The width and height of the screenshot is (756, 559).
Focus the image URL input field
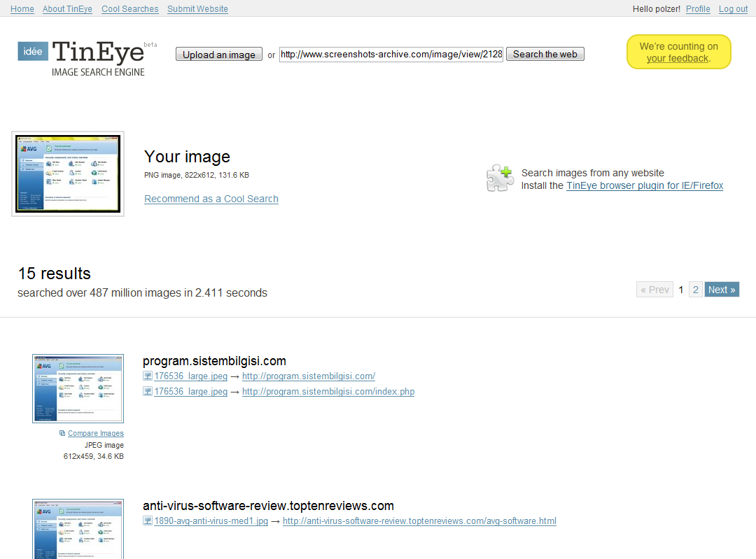click(x=391, y=55)
